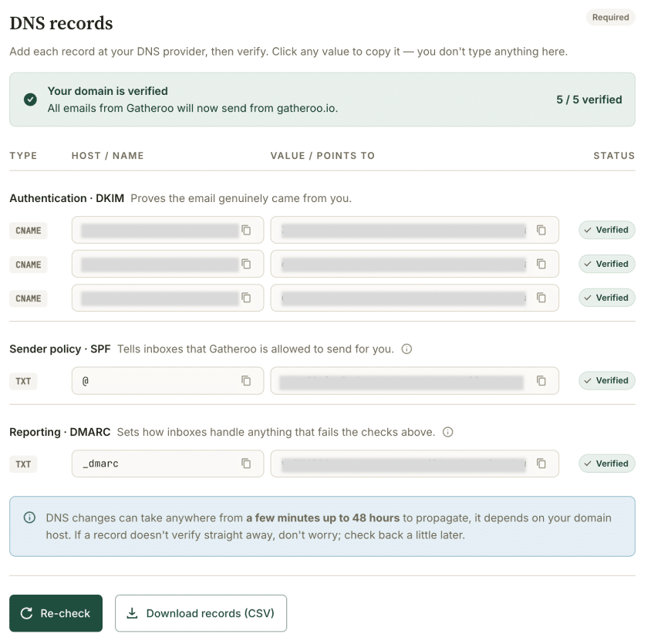Click the Re-check button
Screen dimensions: 651x644
pos(56,613)
